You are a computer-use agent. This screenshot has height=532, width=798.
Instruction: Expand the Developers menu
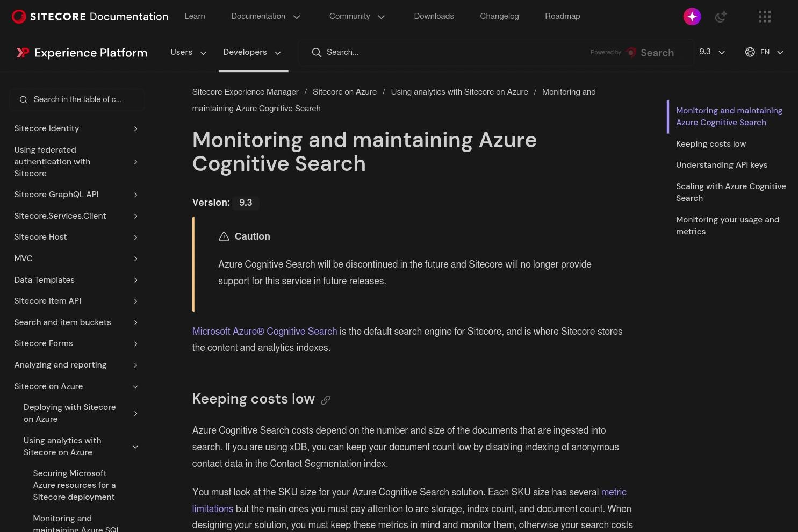tap(253, 52)
